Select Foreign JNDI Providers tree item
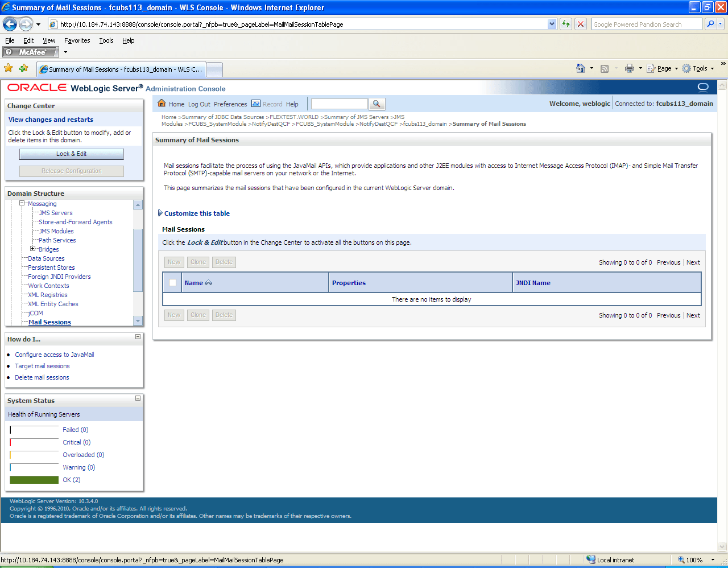 (x=59, y=277)
